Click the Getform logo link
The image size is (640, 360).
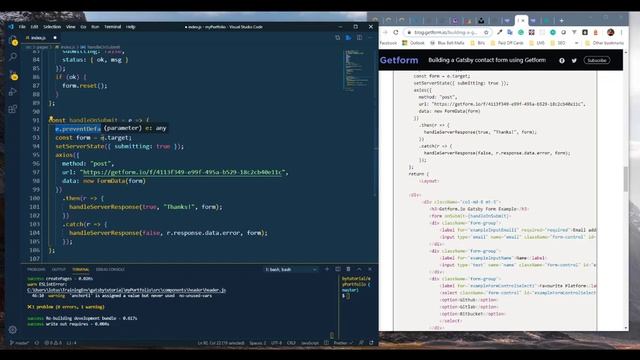pos(399,60)
